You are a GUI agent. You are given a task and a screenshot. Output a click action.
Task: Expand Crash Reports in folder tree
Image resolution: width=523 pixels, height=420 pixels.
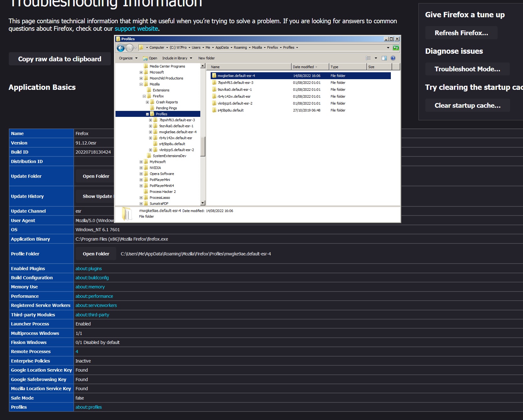pyautogui.click(x=147, y=102)
